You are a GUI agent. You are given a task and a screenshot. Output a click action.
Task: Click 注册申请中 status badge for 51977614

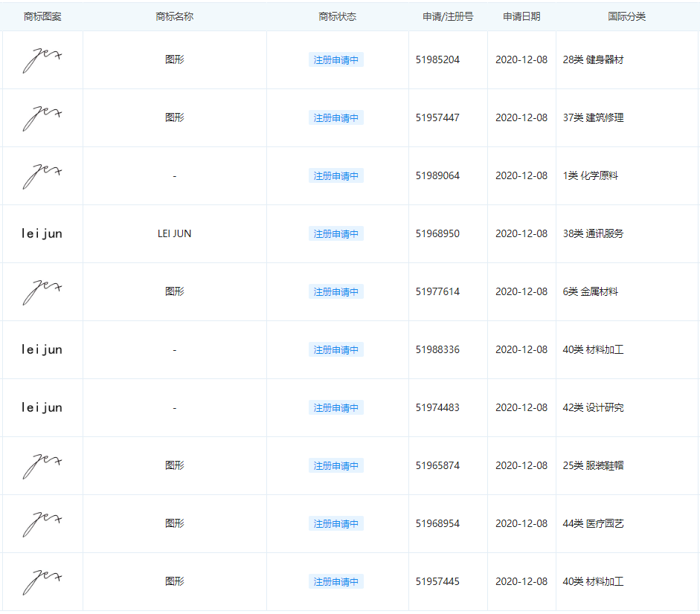point(336,292)
